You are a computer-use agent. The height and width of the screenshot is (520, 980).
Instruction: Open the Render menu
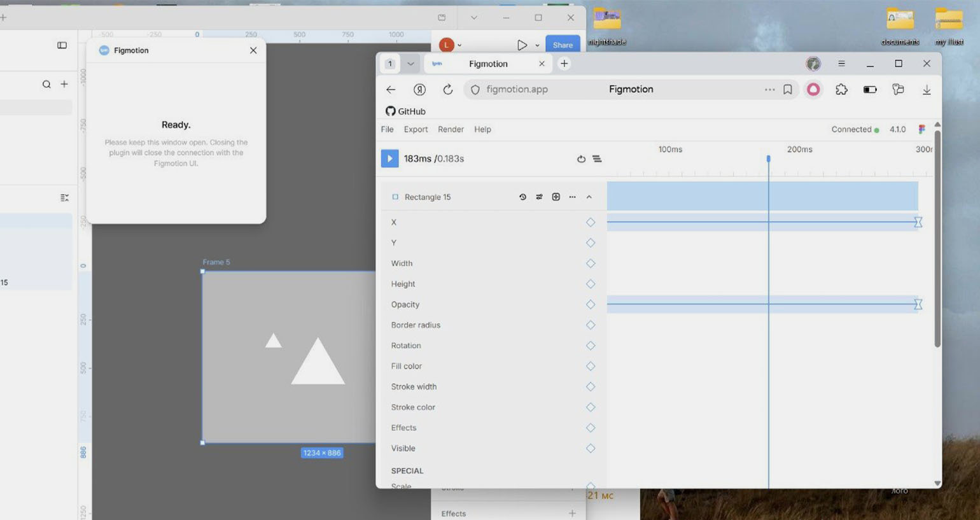pyautogui.click(x=451, y=129)
